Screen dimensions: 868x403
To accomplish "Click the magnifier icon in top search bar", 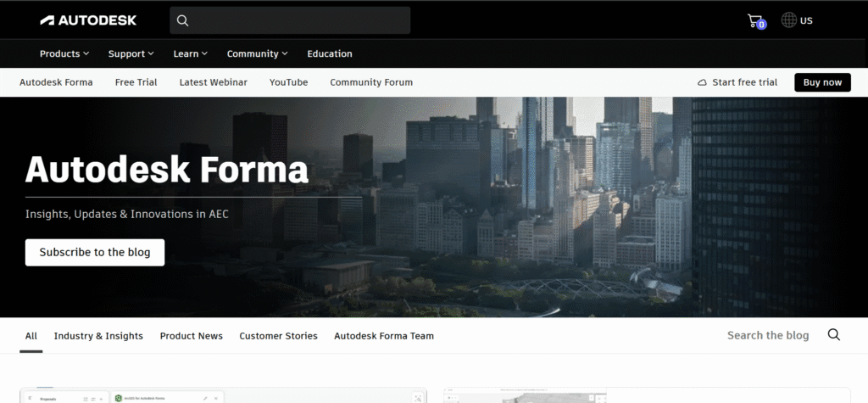I will click(x=182, y=20).
